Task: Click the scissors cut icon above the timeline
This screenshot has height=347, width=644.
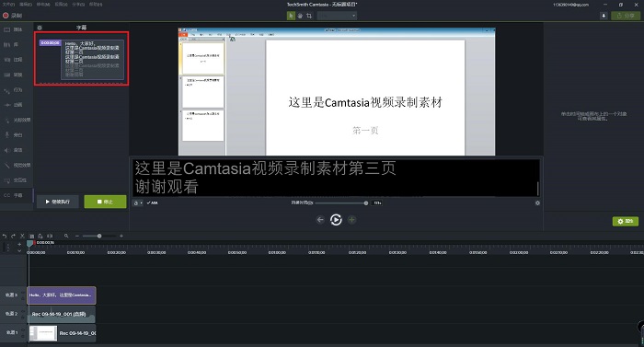Action: (22, 236)
